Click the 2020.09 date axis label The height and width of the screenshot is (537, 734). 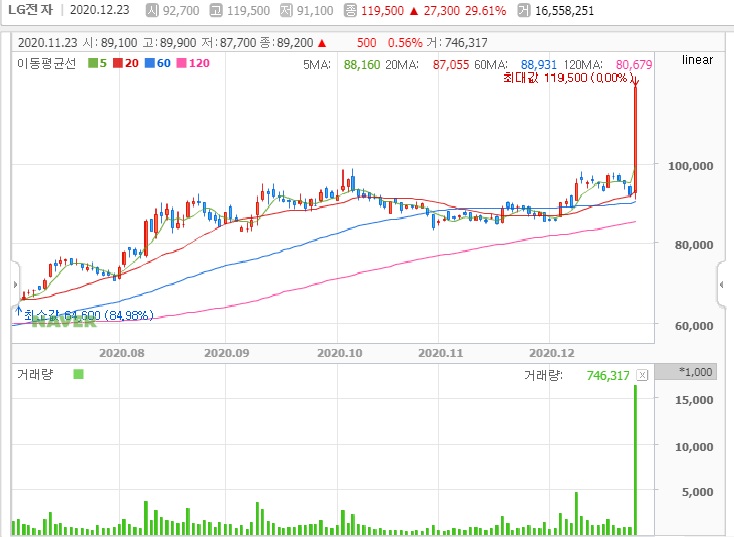click(227, 353)
